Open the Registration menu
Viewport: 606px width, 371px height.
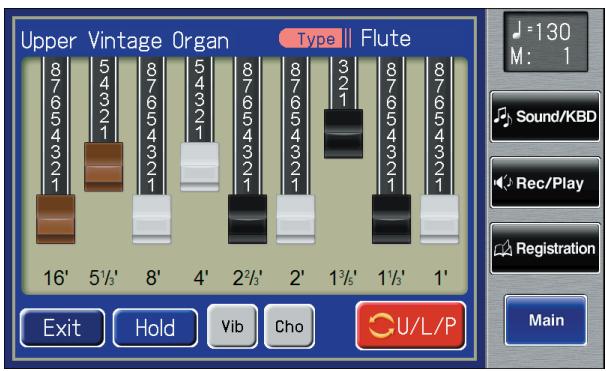pos(545,248)
